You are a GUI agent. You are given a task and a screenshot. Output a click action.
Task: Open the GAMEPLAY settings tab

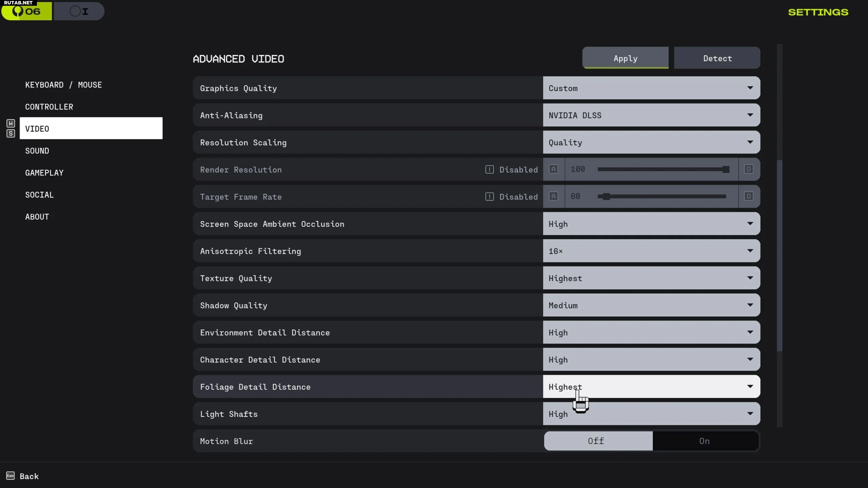[x=44, y=173]
